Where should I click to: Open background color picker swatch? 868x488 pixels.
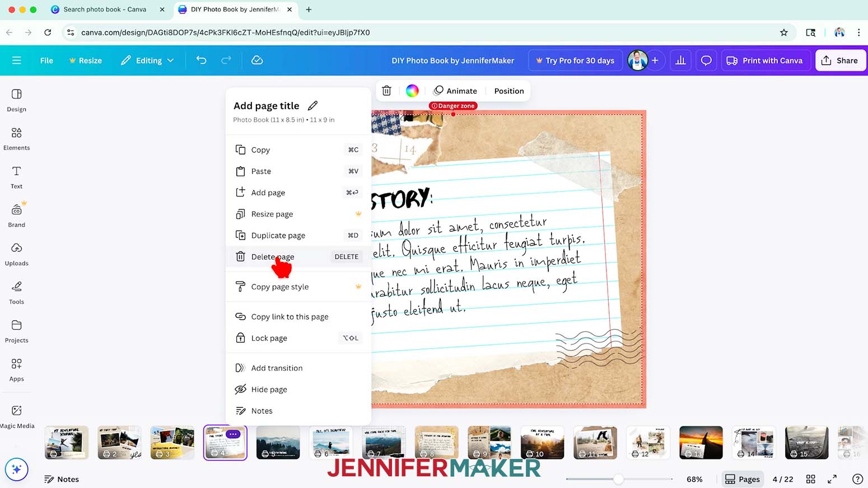(412, 91)
